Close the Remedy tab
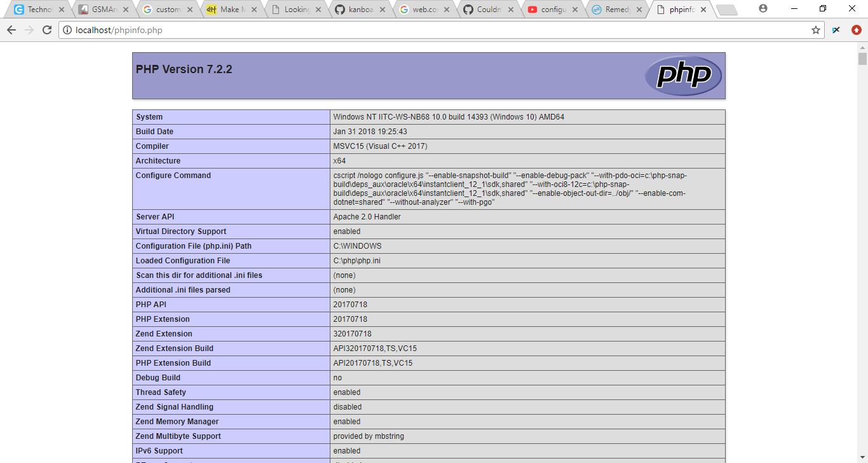Screen dimensions: 868x463 click(639, 10)
